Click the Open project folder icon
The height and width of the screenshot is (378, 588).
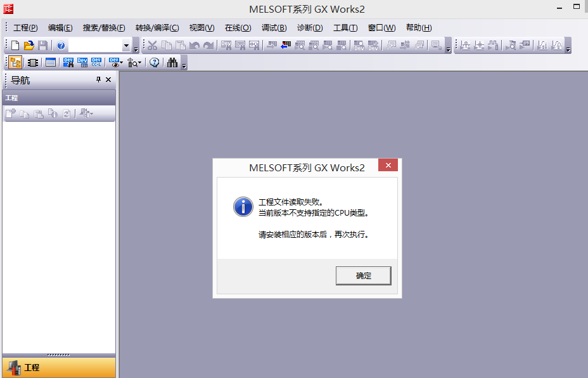tap(29, 45)
